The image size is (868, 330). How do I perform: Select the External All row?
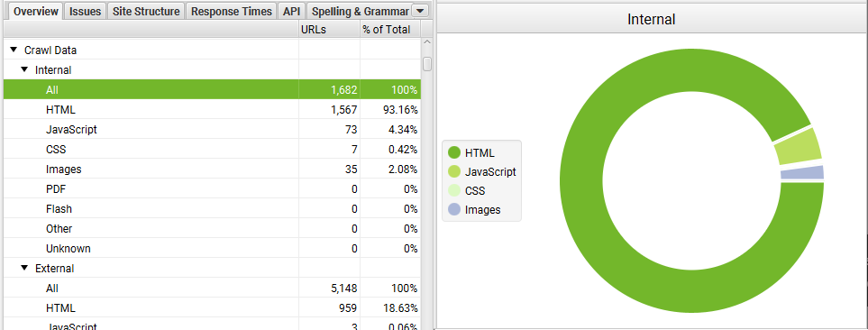[212, 288]
